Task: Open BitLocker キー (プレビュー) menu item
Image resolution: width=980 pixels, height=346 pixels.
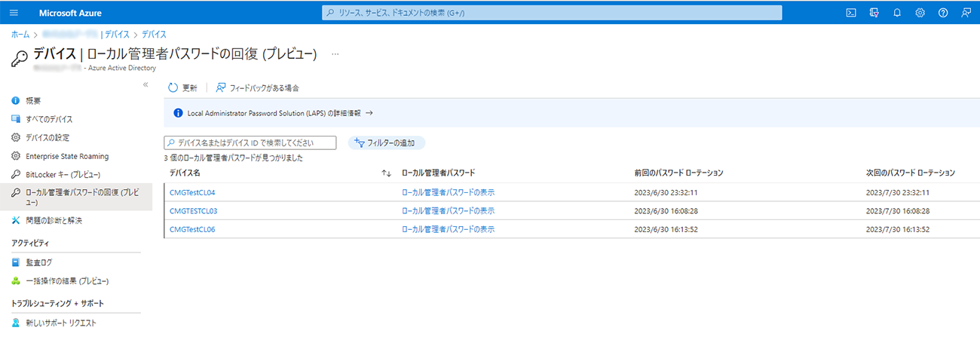Action: click(x=63, y=175)
